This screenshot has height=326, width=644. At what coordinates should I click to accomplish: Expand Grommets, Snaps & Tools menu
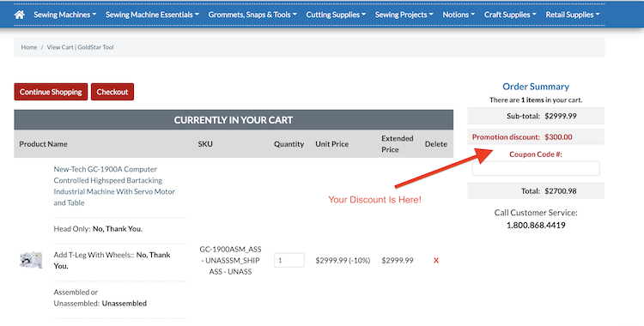point(252,15)
